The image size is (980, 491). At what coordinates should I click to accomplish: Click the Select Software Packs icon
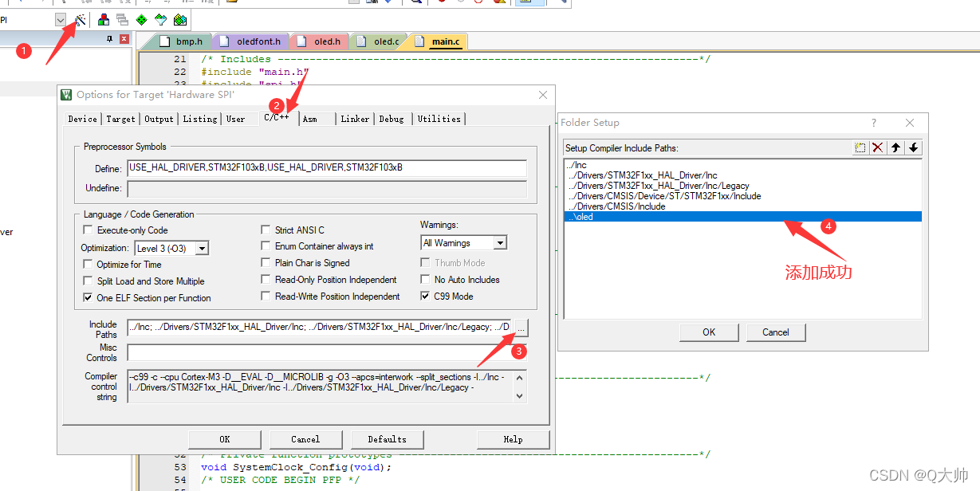(x=161, y=19)
